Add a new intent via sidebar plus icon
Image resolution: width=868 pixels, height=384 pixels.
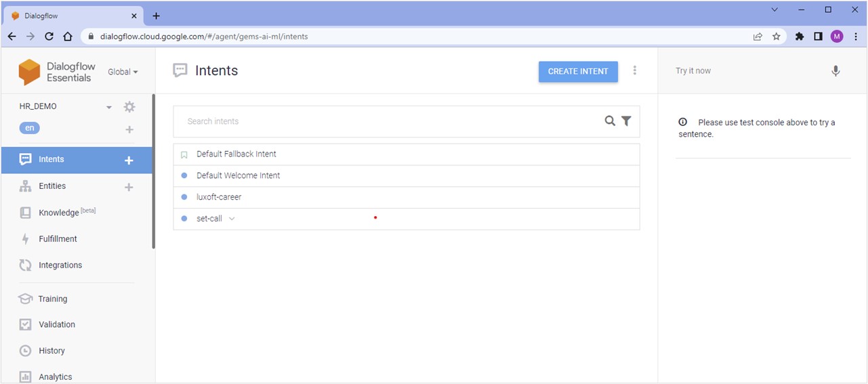pyautogui.click(x=129, y=161)
